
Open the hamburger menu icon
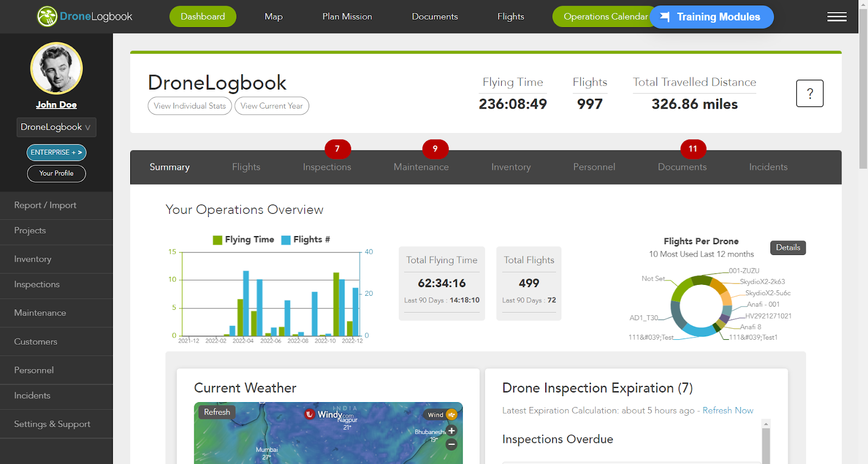837,17
